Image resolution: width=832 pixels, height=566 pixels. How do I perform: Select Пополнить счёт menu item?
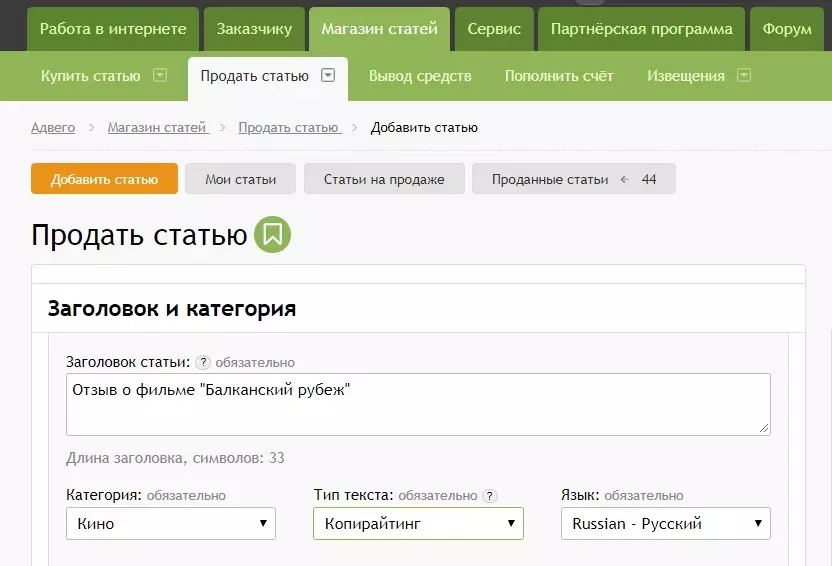[559, 76]
